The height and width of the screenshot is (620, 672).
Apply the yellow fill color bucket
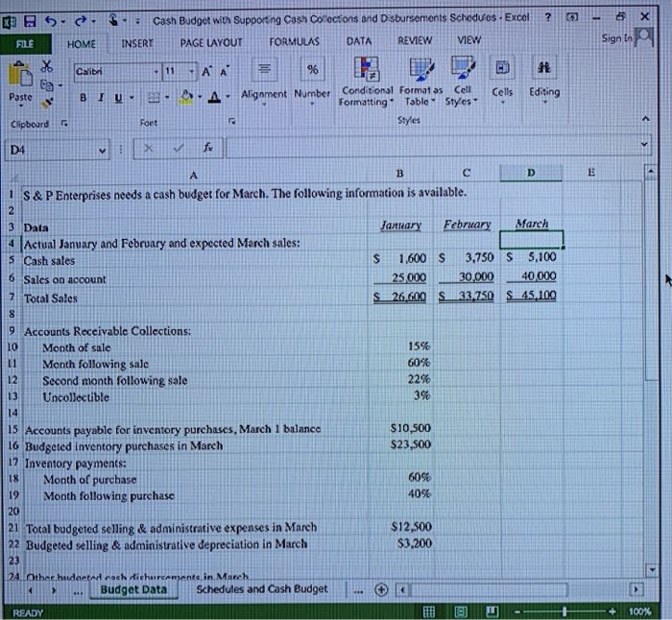click(186, 97)
